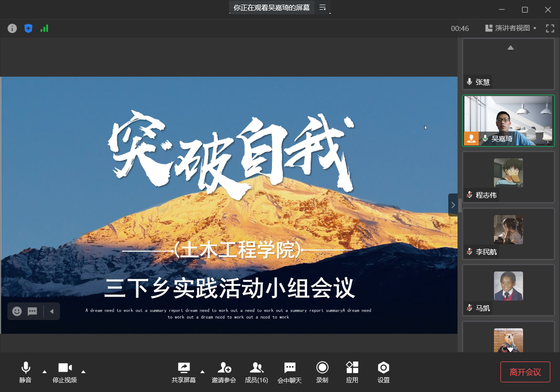Open the screen-sharing options menu at top
Screen dimensions: 560x392
323,7
